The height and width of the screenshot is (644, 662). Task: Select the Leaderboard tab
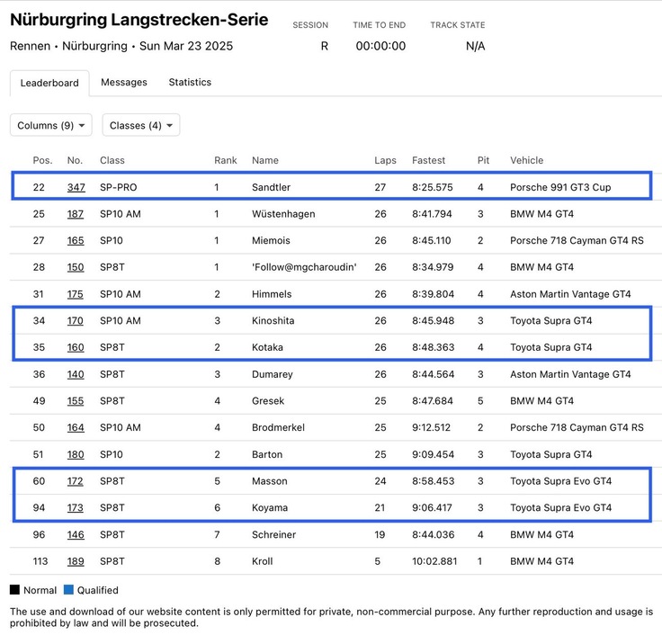pos(49,83)
